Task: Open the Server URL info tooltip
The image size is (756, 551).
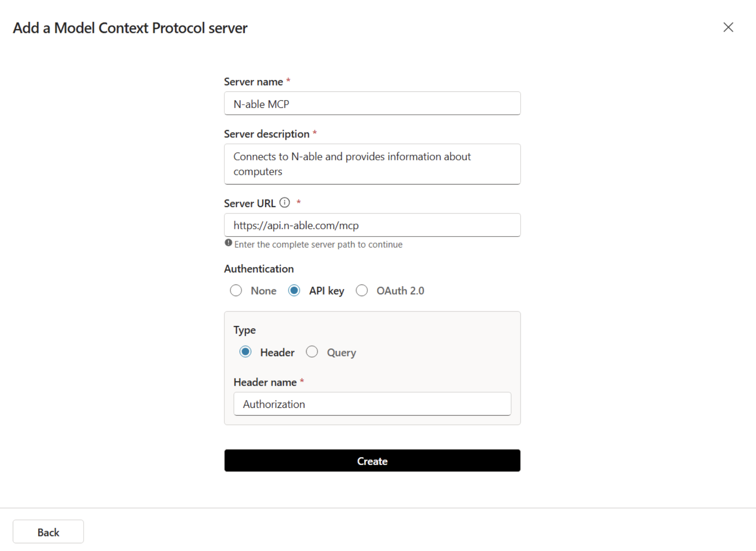Action: [x=285, y=203]
